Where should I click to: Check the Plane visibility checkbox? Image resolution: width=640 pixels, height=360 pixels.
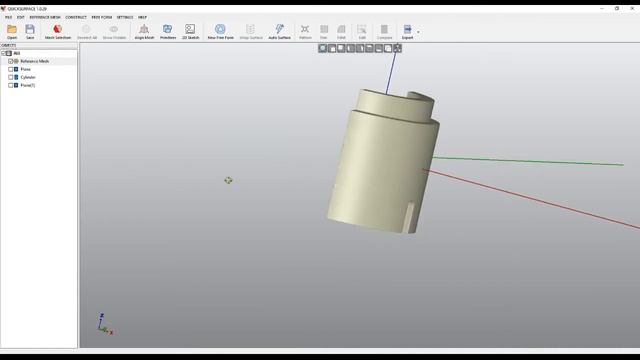click(x=11, y=69)
